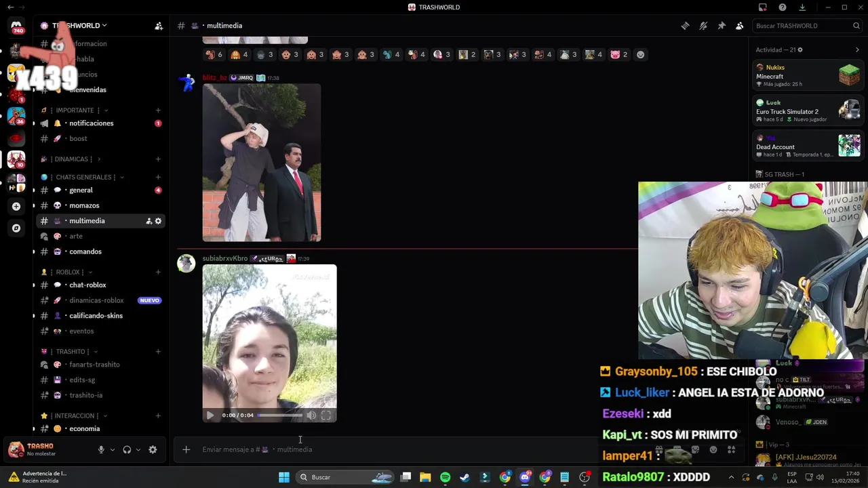Open the eventos channel
This screenshot has height=488, width=868.
[x=100, y=331]
